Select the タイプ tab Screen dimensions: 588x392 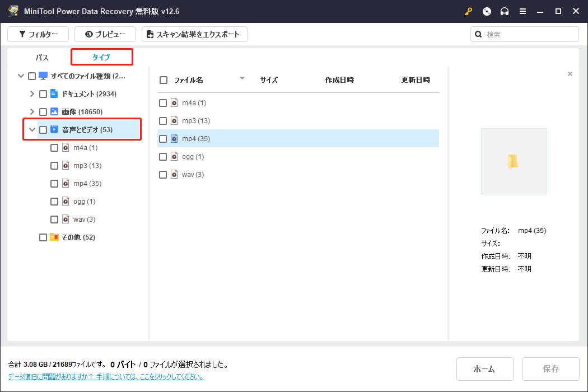click(101, 57)
